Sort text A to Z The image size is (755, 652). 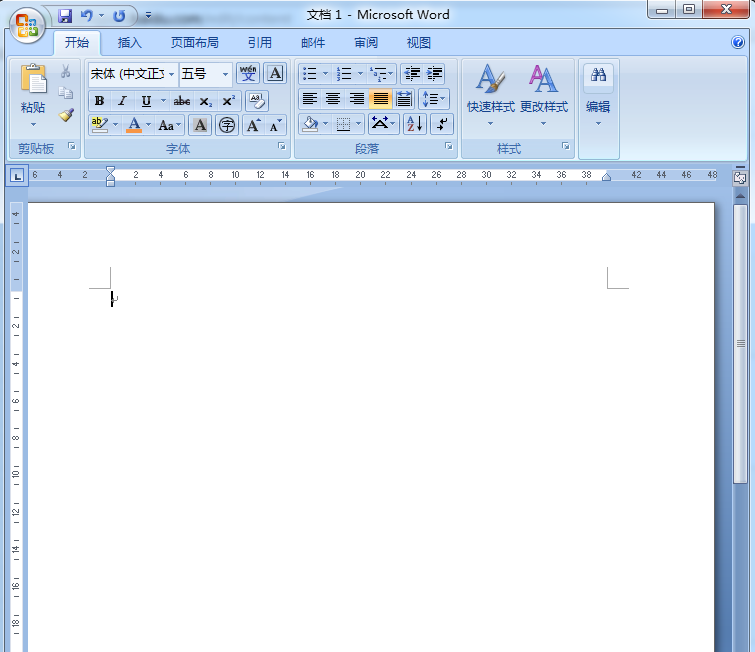(x=415, y=124)
